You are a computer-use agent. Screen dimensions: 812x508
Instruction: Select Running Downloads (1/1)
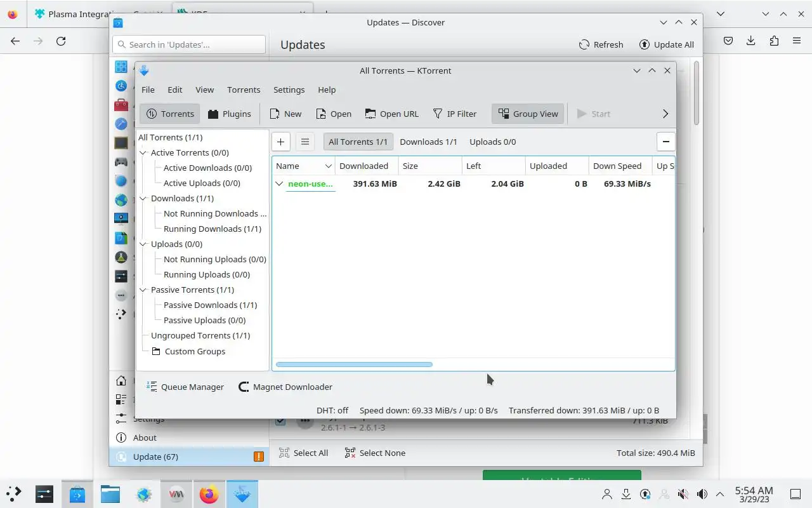213,229
